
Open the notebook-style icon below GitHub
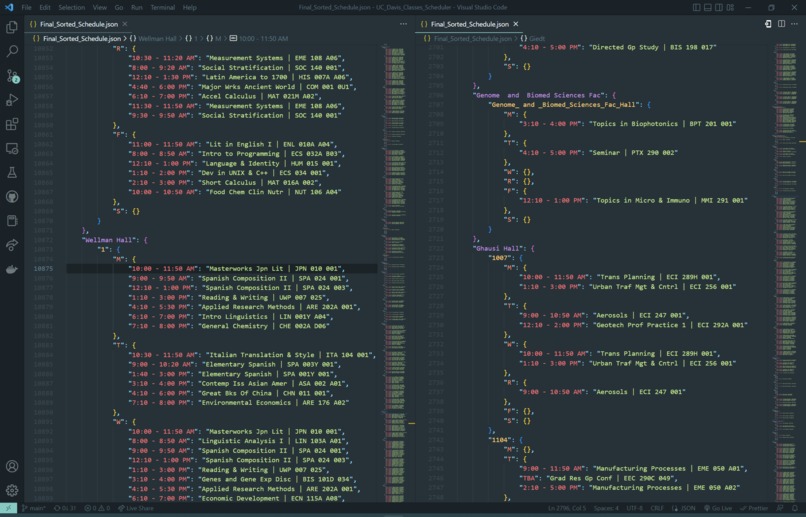point(12,221)
